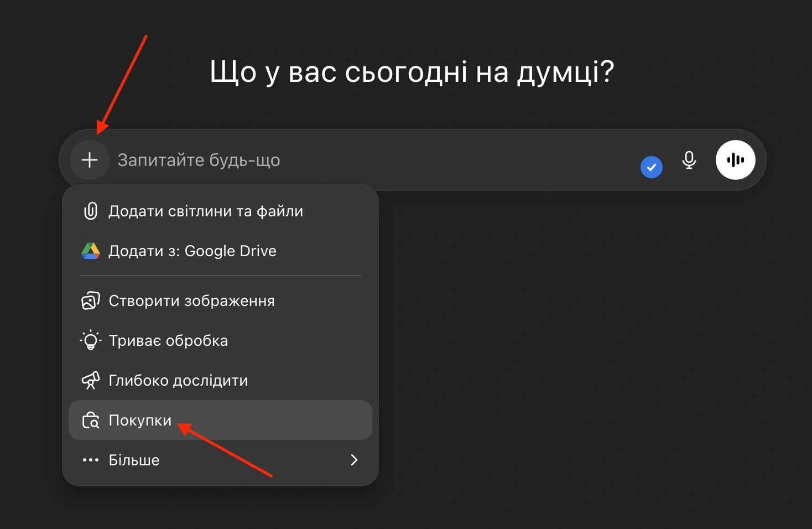812x529 pixels.
Task: Open the Більше menu entry
Action: (x=133, y=460)
